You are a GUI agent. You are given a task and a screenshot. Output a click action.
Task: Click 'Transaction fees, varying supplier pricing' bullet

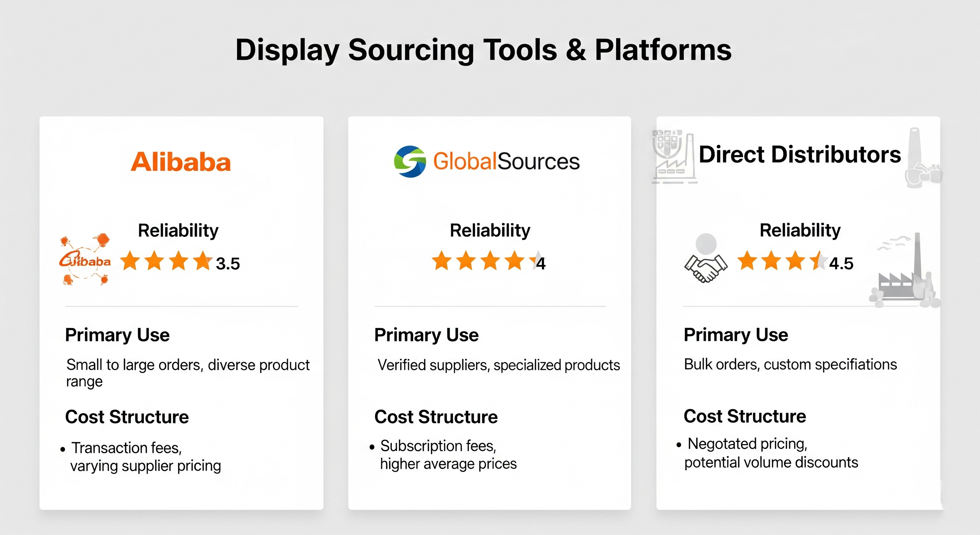click(141, 457)
